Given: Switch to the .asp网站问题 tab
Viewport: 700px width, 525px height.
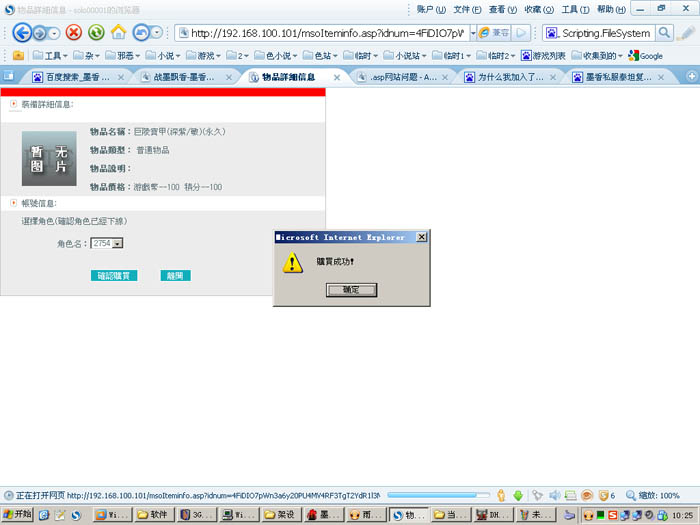Looking at the screenshot, I should (401, 77).
